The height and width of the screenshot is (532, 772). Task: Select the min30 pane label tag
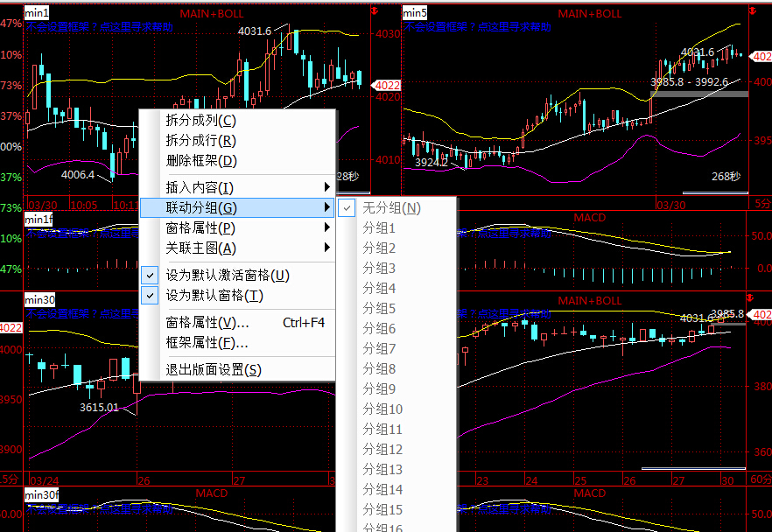pyautogui.click(x=40, y=300)
